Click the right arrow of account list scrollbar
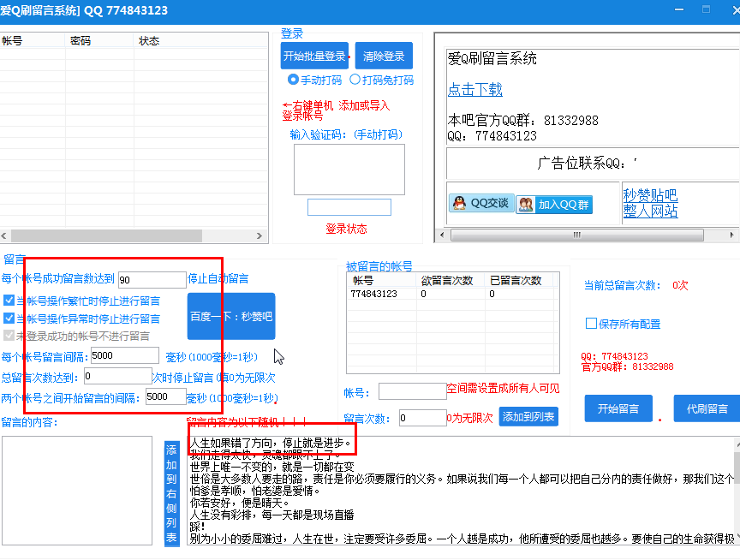This screenshot has height=560, width=740. click(260, 235)
